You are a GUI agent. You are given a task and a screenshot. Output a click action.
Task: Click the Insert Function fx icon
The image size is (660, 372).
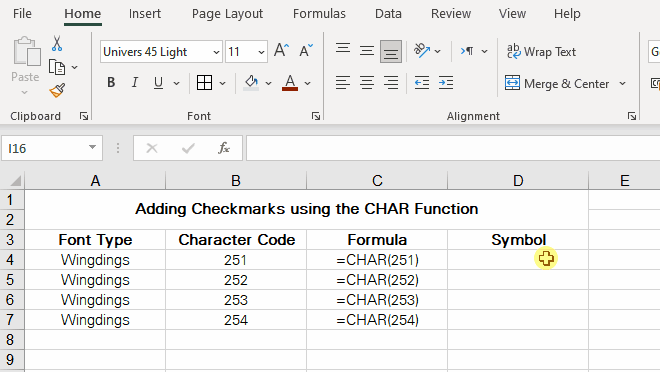224,148
